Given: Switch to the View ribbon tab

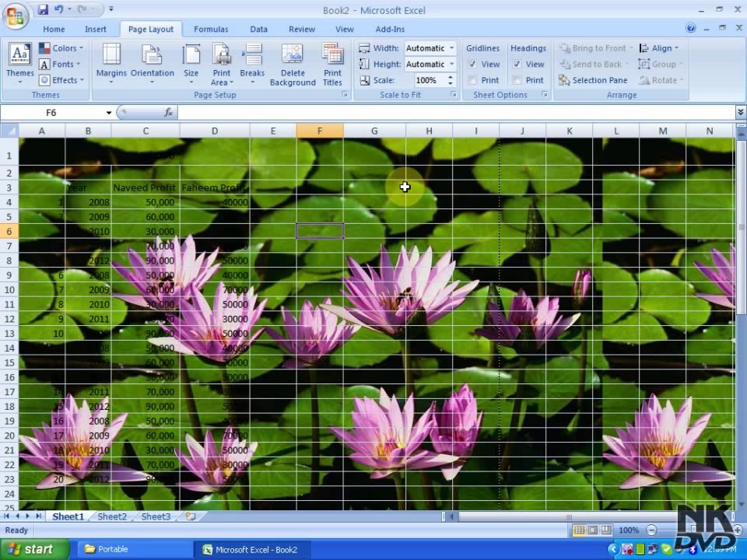Looking at the screenshot, I should click(344, 29).
